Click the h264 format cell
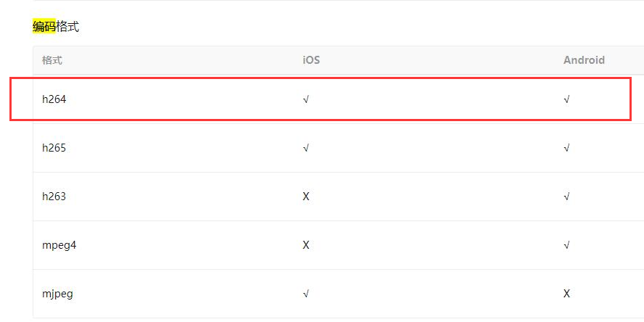The width and height of the screenshot is (644, 322). [54, 99]
